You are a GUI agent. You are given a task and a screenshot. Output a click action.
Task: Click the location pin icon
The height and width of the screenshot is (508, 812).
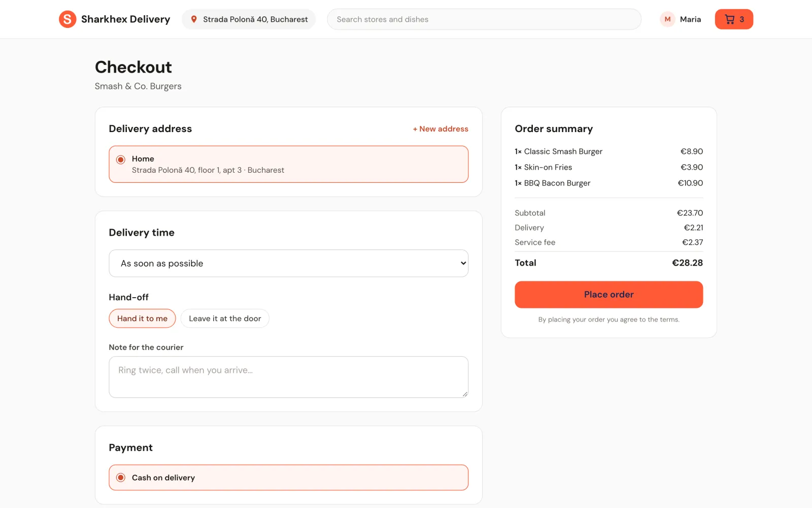point(194,19)
